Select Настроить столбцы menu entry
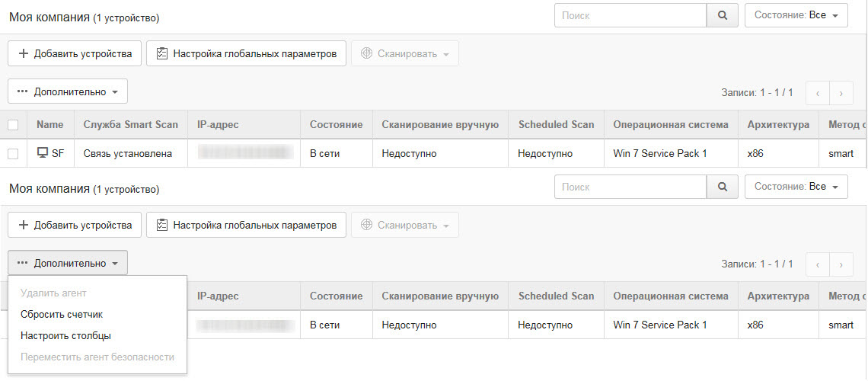This screenshot has width=868, height=381. click(65, 335)
